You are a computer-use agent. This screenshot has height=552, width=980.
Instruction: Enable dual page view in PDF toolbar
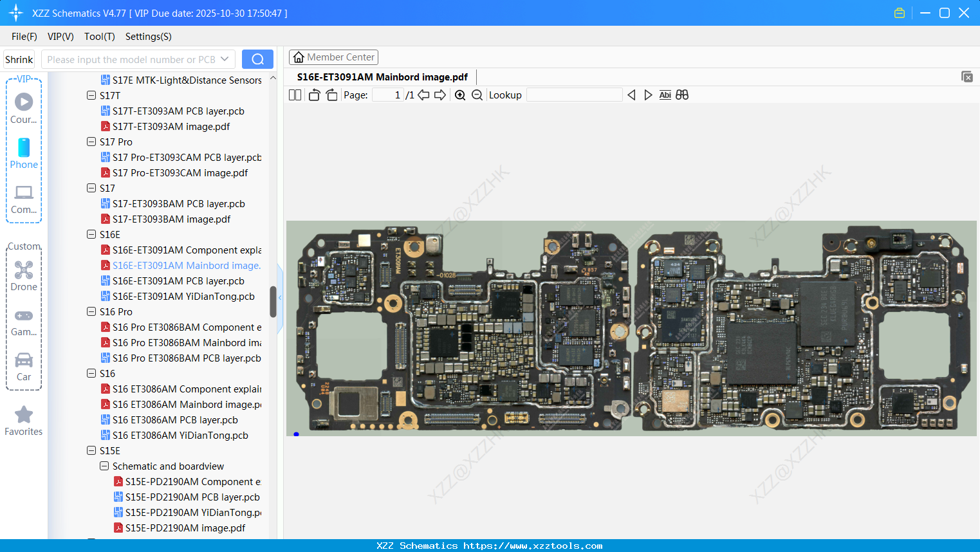pos(295,95)
